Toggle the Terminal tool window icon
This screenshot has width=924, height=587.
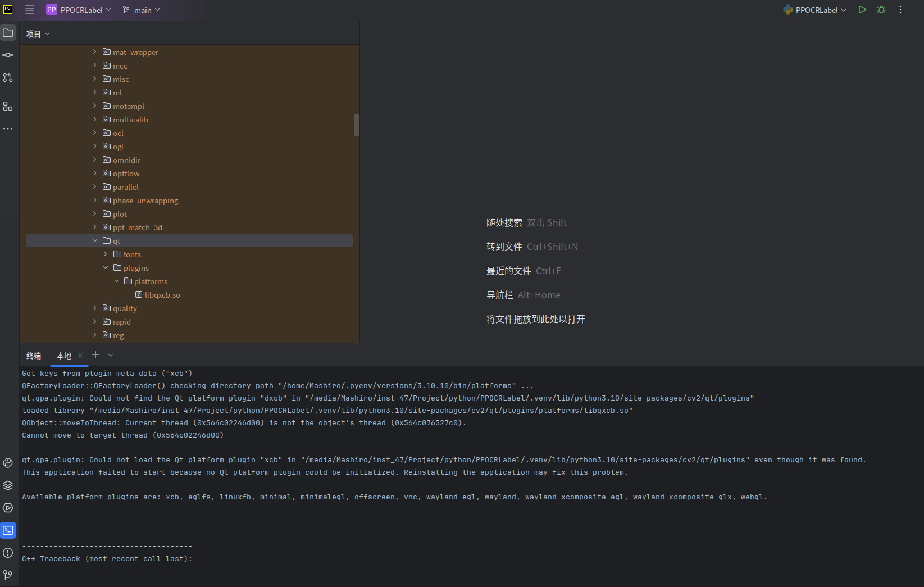(8, 530)
